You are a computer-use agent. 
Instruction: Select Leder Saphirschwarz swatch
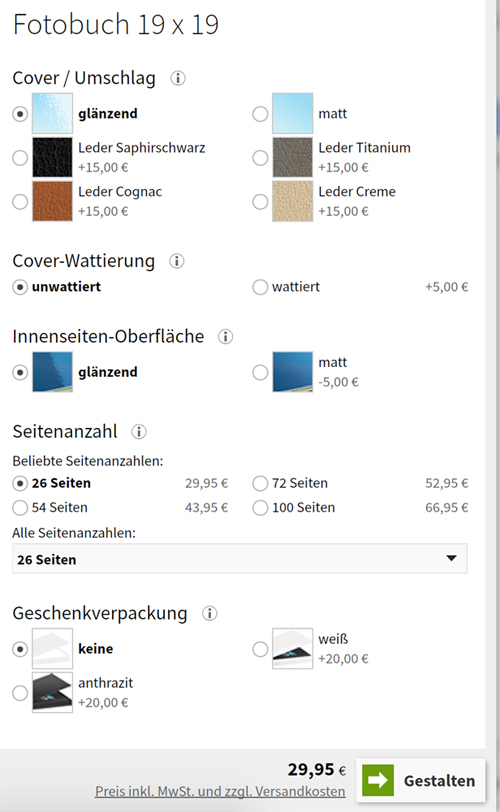(x=52, y=157)
